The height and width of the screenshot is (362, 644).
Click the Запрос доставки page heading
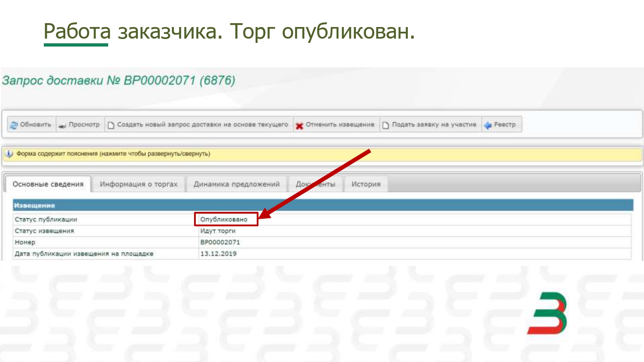118,81
